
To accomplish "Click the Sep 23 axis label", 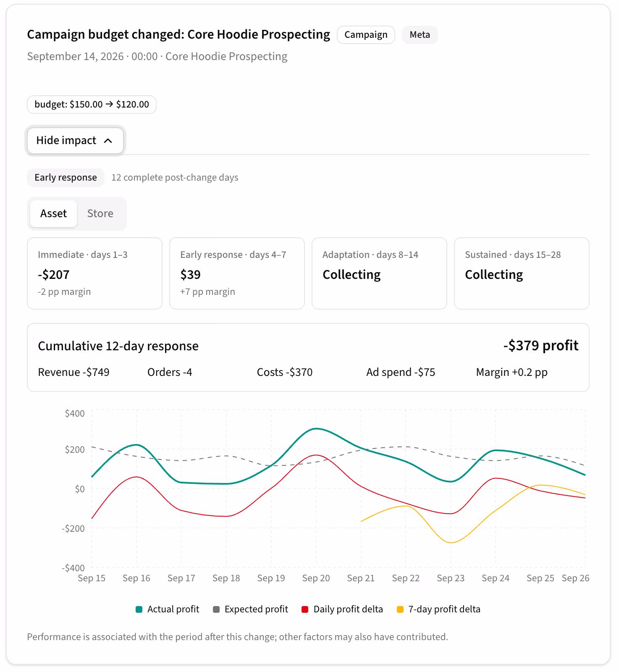I will 451,578.
